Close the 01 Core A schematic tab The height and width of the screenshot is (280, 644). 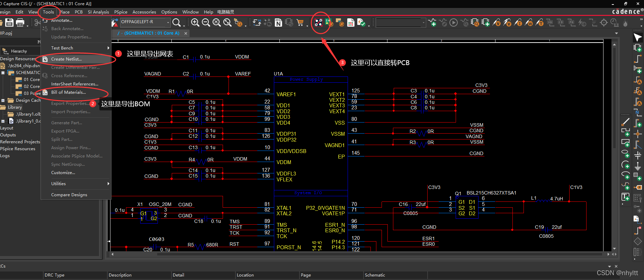point(186,34)
